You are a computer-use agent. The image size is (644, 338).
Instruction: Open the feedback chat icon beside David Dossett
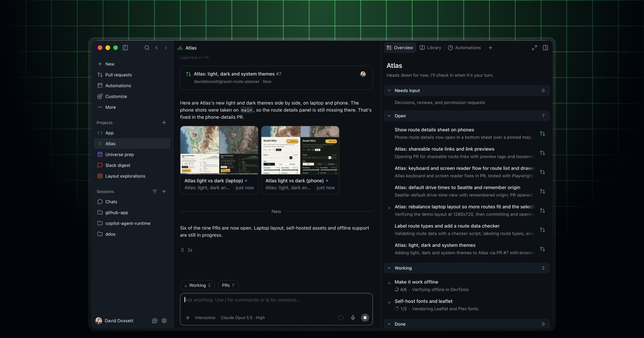click(x=155, y=321)
